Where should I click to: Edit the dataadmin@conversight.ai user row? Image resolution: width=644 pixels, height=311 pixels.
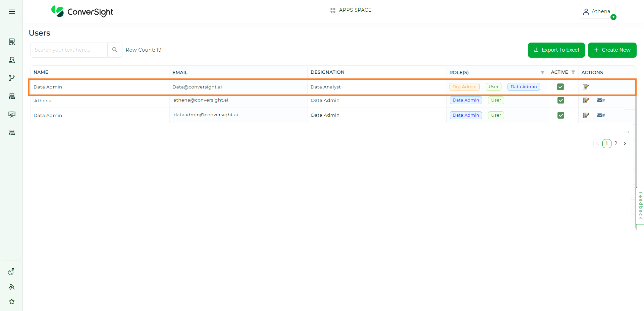pos(586,115)
